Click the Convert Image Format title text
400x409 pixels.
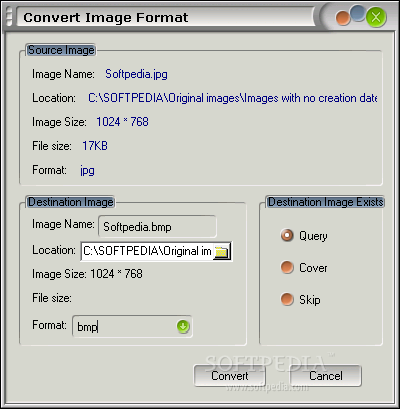click(x=106, y=17)
